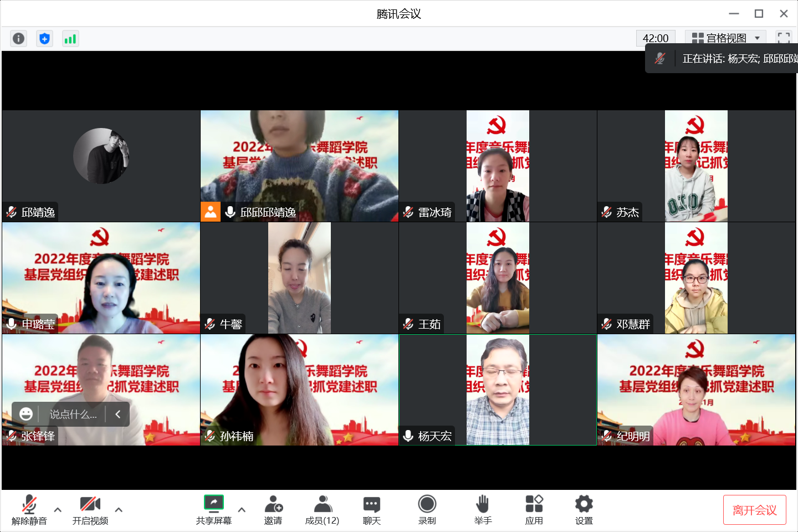Click the blue security shield icon
The image size is (798, 532).
(x=44, y=38)
